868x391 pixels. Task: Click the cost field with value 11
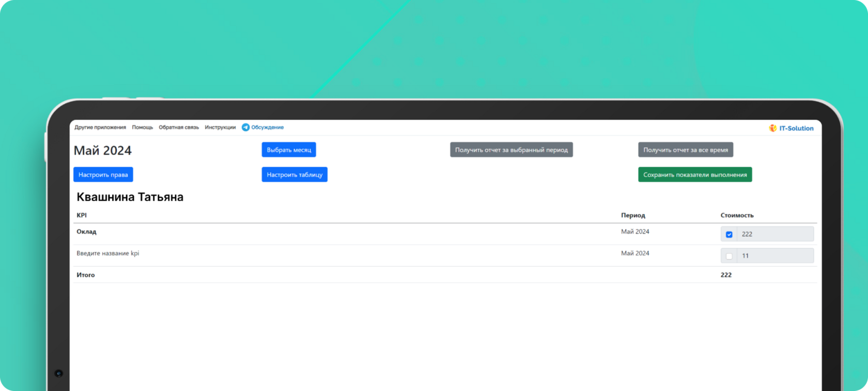pos(775,256)
